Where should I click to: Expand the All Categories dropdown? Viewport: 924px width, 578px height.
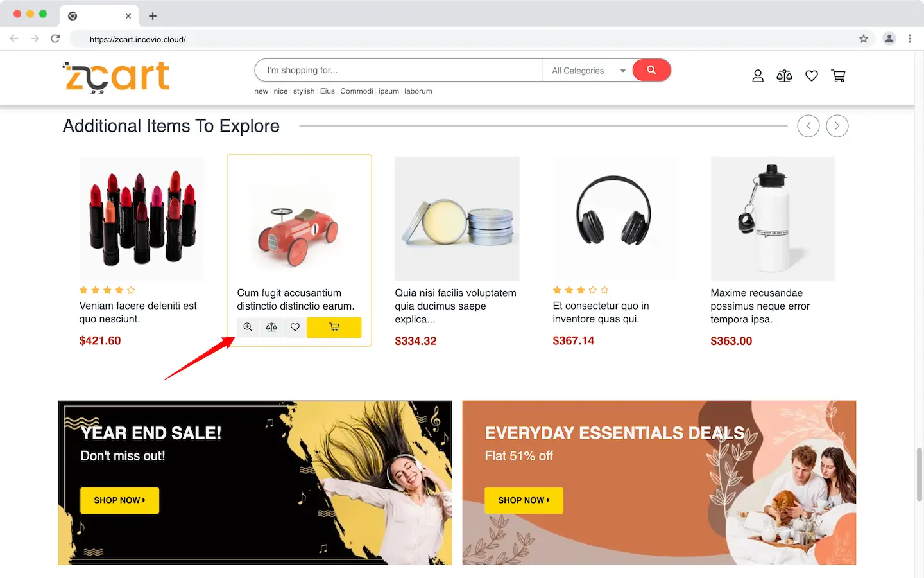pos(587,71)
